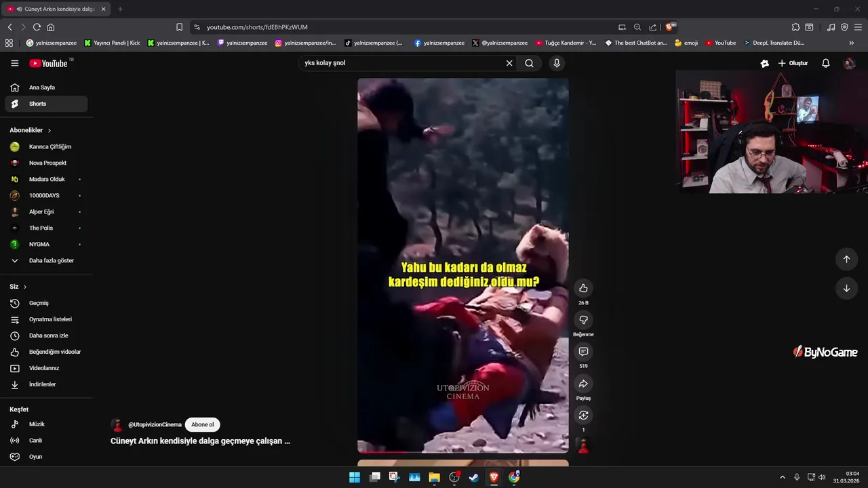Go back in browser history
Screen dimensions: 868x488
9,27
